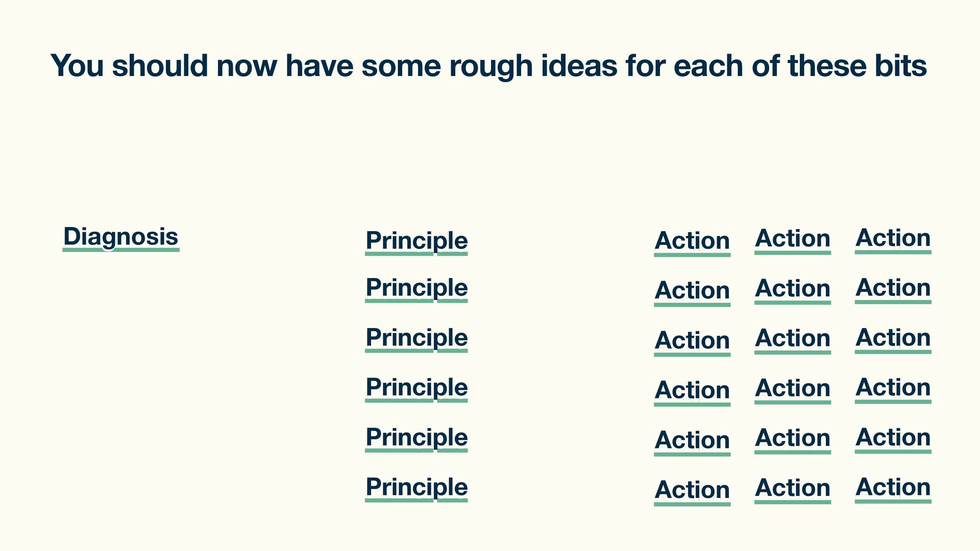Select the middle Action in the bottom row
980x551 pixels.
[793, 490]
